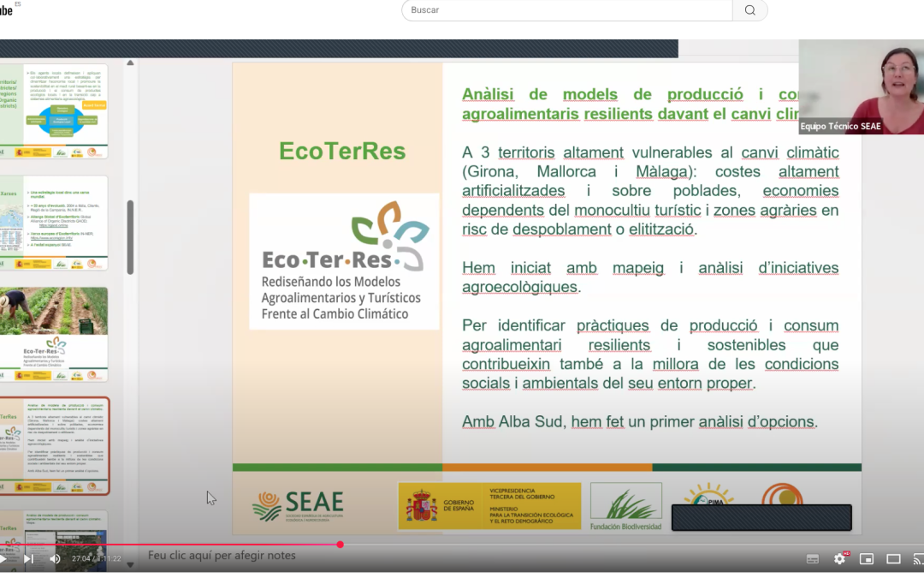Focus the Buscar search field
924x578 pixels.
tap(567, 10)
